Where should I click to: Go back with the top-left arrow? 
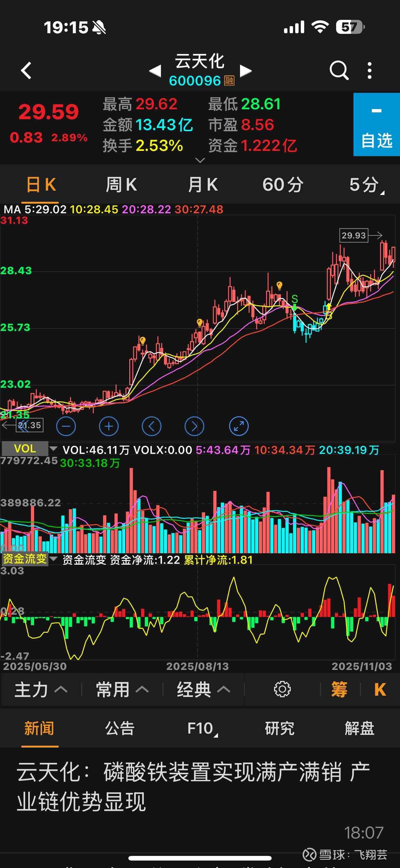click(x=26, y=70)
